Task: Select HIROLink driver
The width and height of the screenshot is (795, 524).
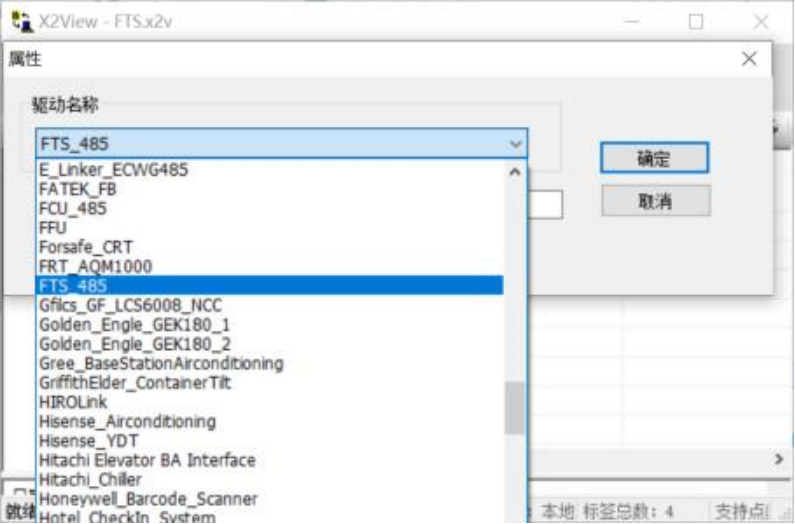Action: 270,402
